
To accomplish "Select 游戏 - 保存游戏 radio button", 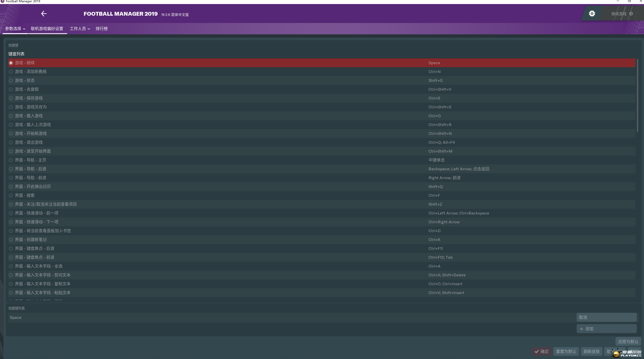I will (11, 98).
